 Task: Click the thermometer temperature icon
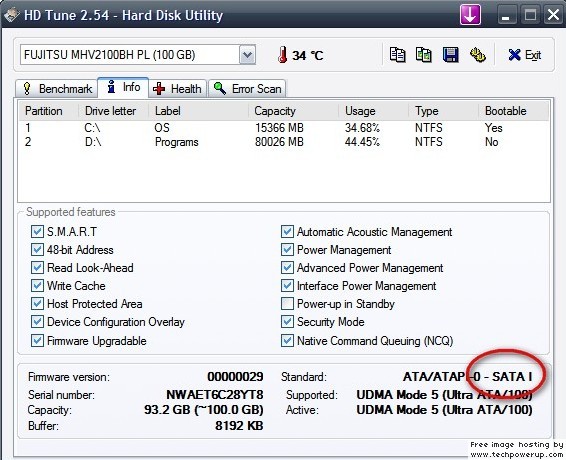click(x=283, y=55)
